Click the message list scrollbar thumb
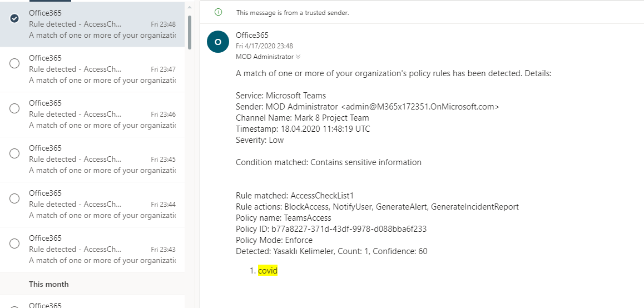Viewport: 644px width, 308px height. [189, 32]
